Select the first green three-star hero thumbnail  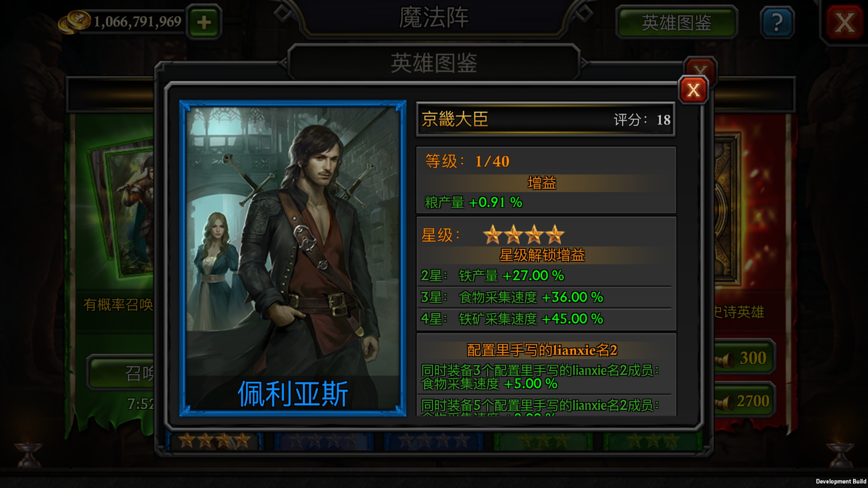point(543,441)
